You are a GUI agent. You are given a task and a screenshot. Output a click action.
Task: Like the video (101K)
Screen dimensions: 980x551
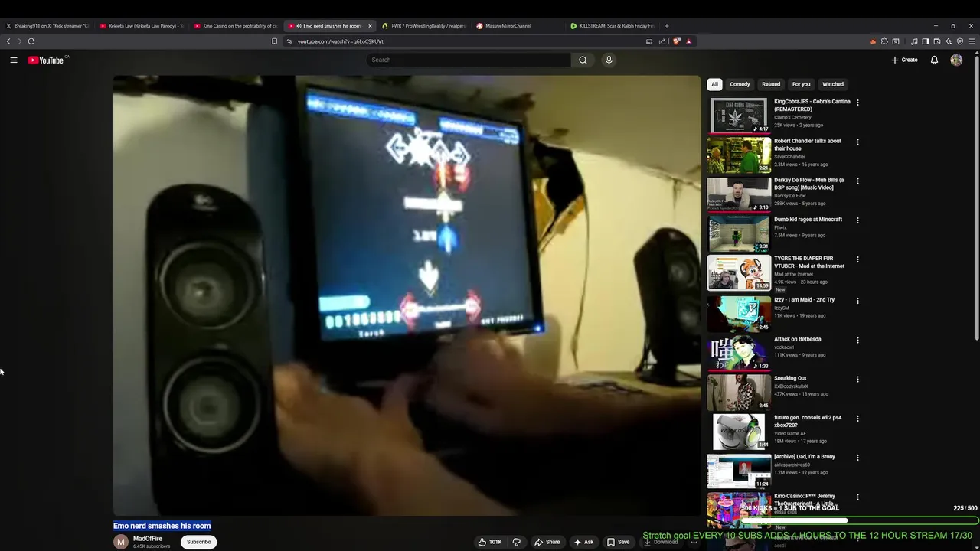(490, 542)
